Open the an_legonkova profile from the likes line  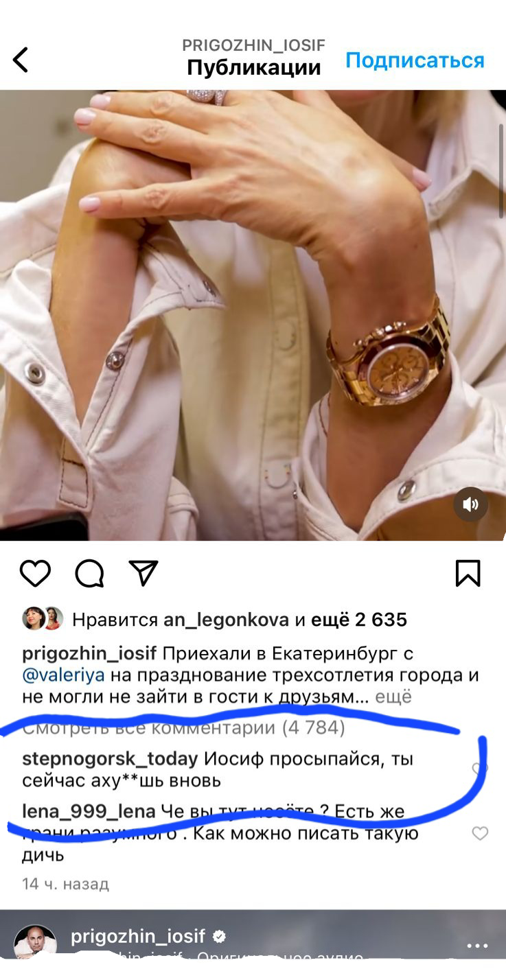point(226,620)
